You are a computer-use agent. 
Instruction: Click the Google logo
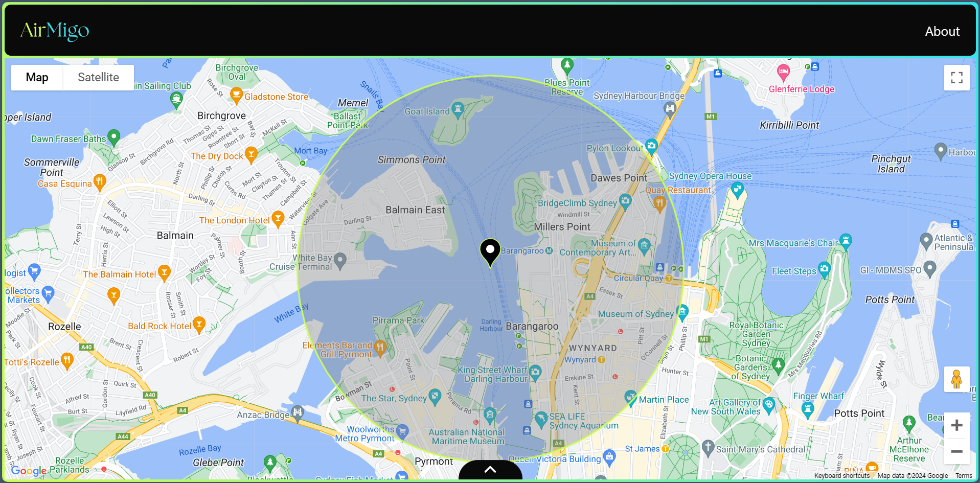pyautogui.click(x=29, y=470)
